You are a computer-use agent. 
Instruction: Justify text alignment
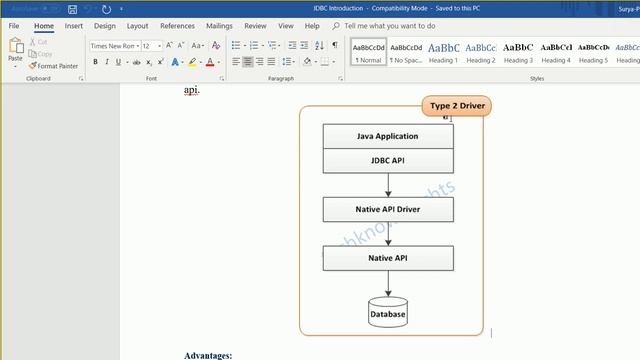tap(271, 62)
